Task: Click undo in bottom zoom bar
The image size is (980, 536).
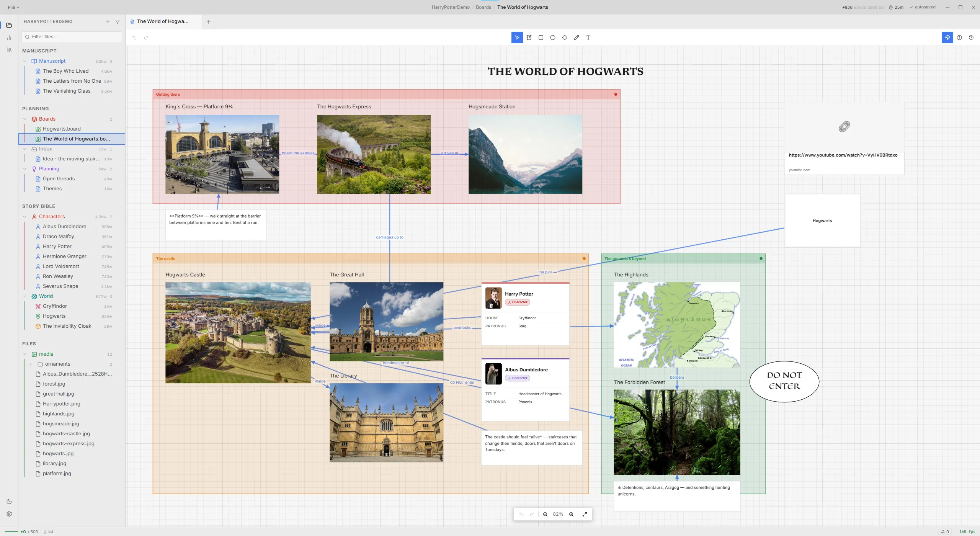Action: 521,514
